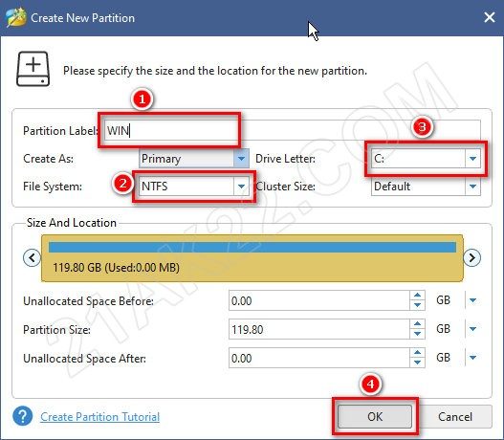Click the partition size bar
The height and width of the screenshot is (440, 504).
point(252,258)
